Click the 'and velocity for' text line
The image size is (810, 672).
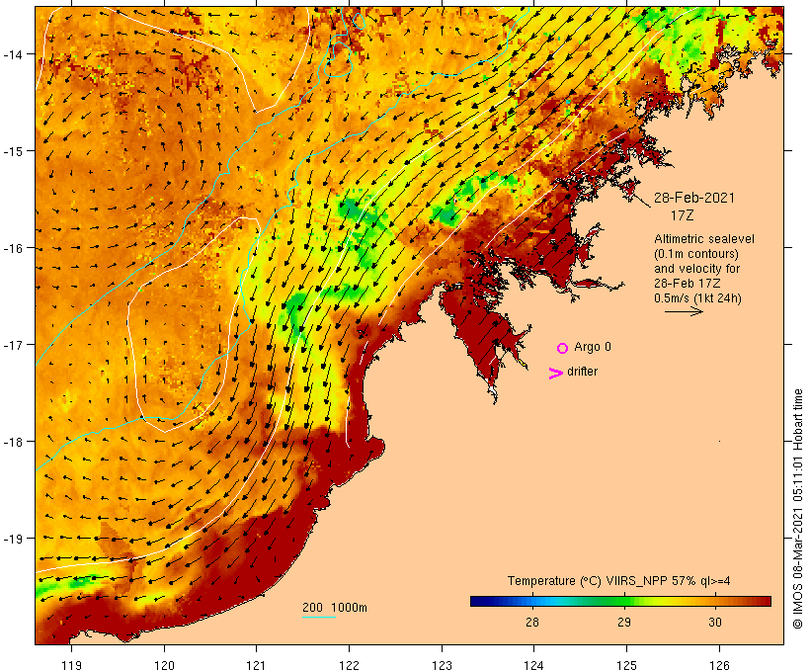click(x=696, y=268)
